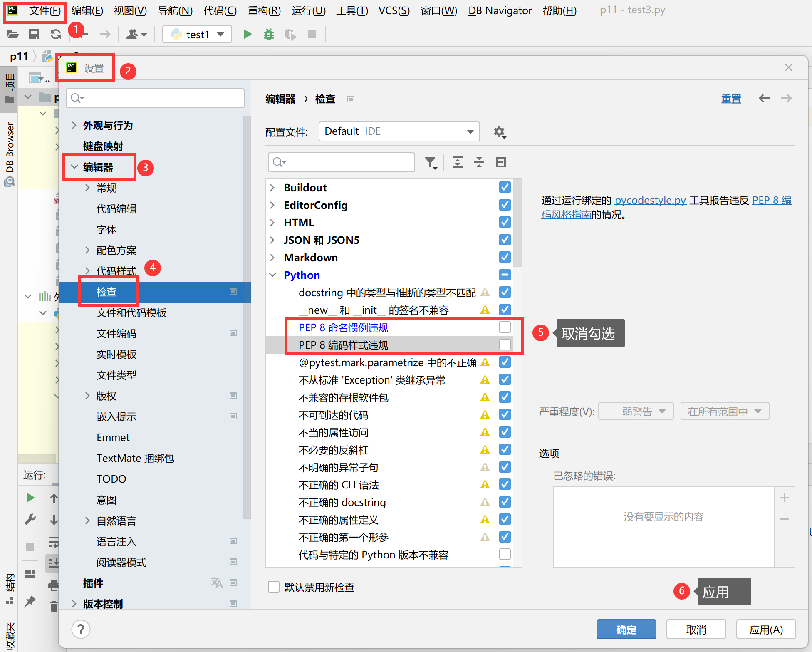Expand the 外观与行为 settings section

(x=74, y=126)
